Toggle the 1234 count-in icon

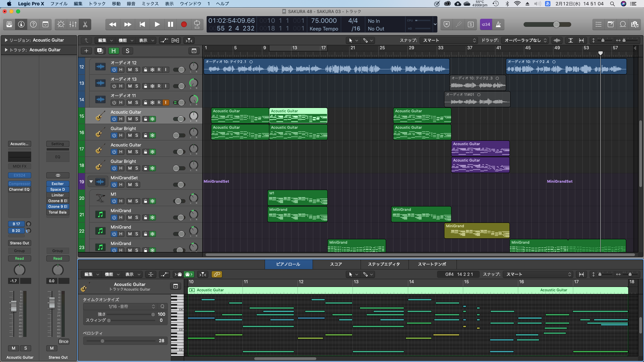[485, 24]
